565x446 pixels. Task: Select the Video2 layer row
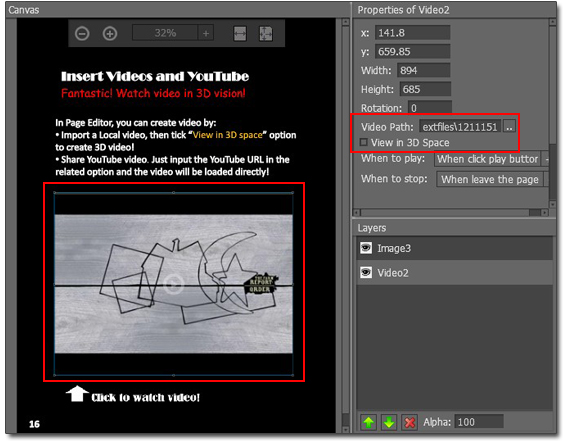[454, 273]
